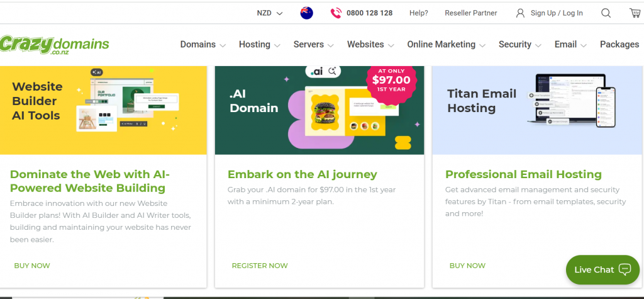Click heading Professional Email Hosting
This screenshot has height=299, width=644.
pyautogui.click(x=523, y=174)
